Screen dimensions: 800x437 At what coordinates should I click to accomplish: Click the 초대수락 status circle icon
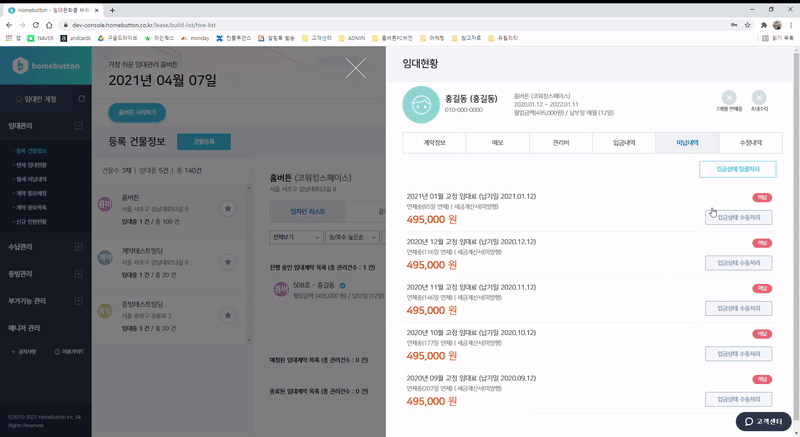[x=759, y=97]
